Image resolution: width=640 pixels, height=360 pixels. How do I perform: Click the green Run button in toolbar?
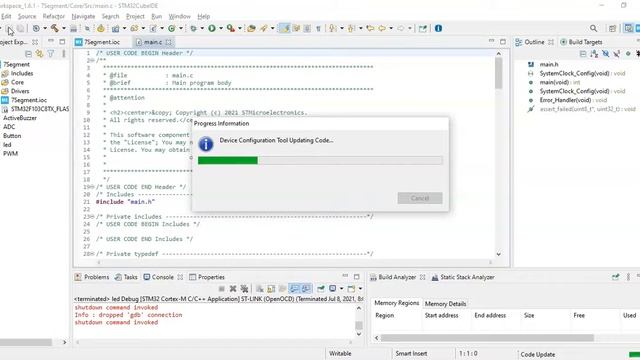(x=212, y=28)
